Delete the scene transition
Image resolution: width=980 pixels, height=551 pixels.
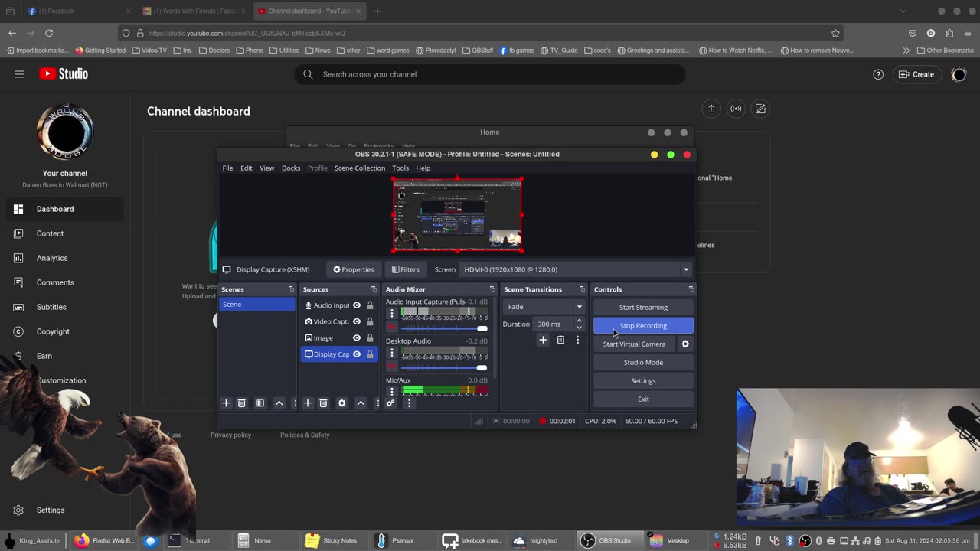(x=560, y=340)
